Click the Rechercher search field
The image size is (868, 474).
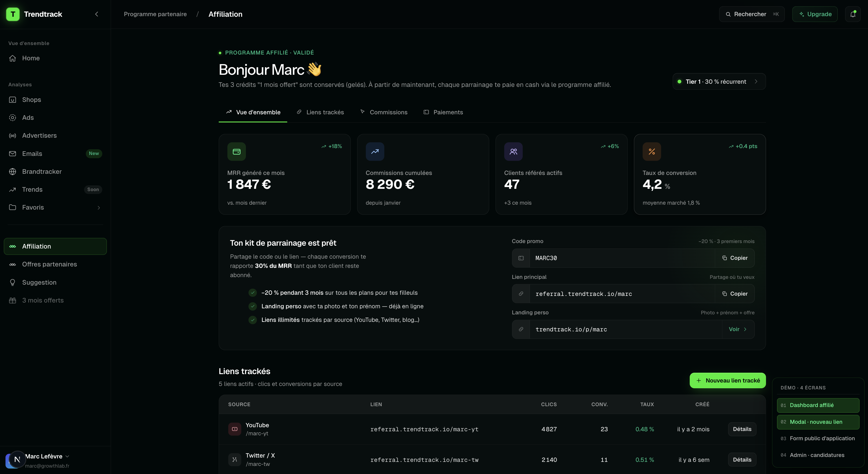click(752, 14)
